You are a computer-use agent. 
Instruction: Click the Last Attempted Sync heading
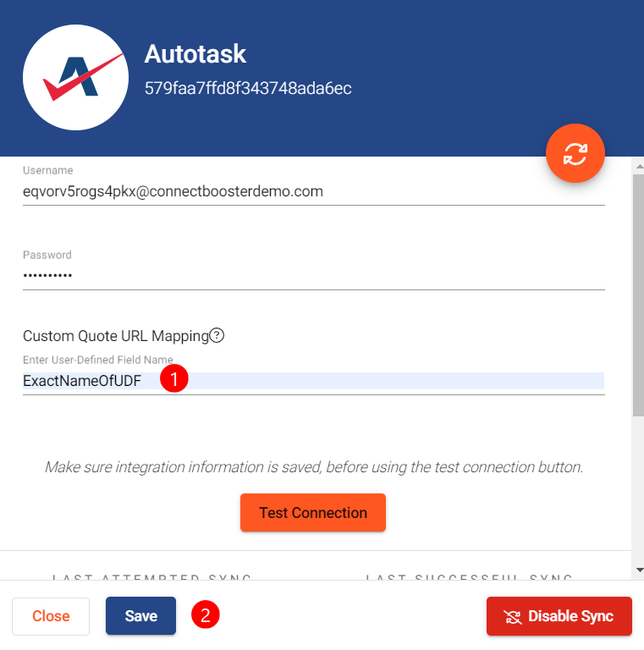pyautogui.click(x=151, y=577)
